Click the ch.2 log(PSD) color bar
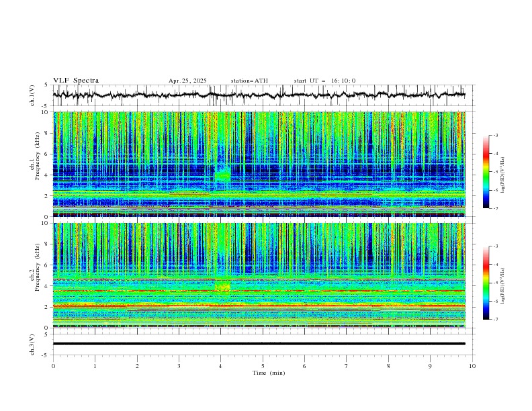This screenshot has width=532, height=411. [486, 283]
